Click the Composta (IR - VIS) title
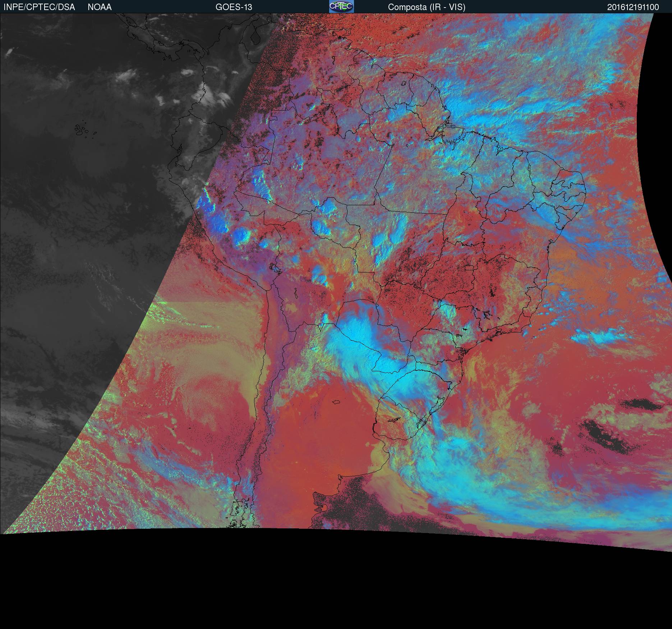Viewport: 672px width, 629px height. [427, 7]
